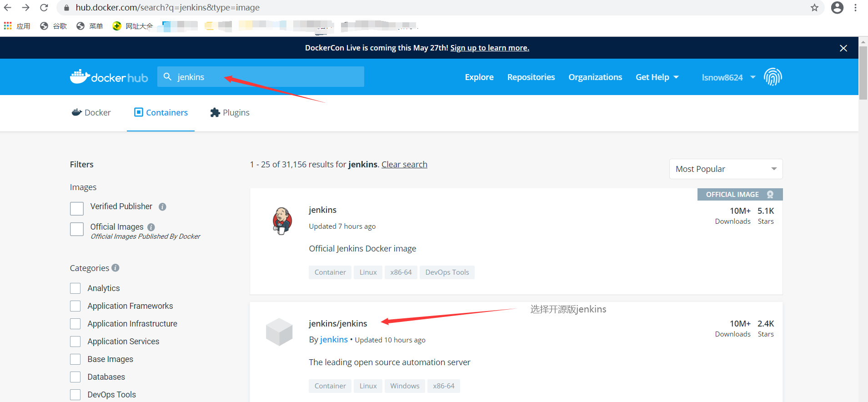Open the official jenkins image result
868x402 pixels.
(323, 210)
